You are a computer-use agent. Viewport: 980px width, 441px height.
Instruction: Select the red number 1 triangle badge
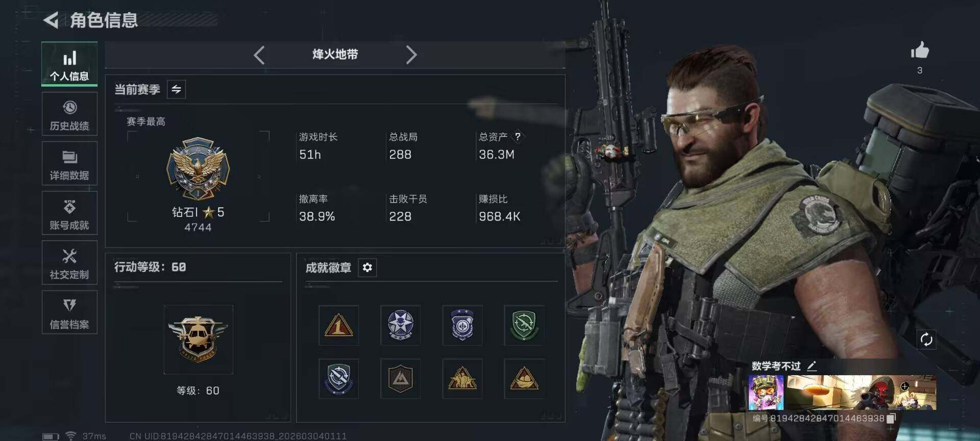[339, 326]
